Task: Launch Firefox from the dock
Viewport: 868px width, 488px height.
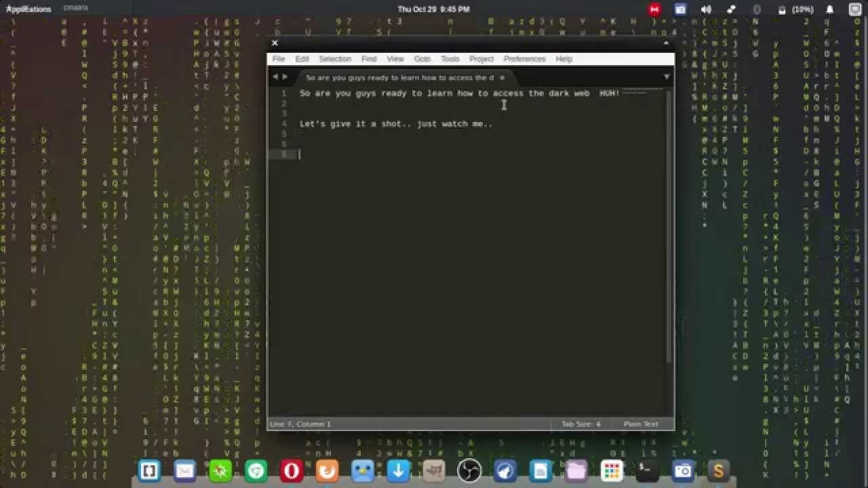Action: 327,470
